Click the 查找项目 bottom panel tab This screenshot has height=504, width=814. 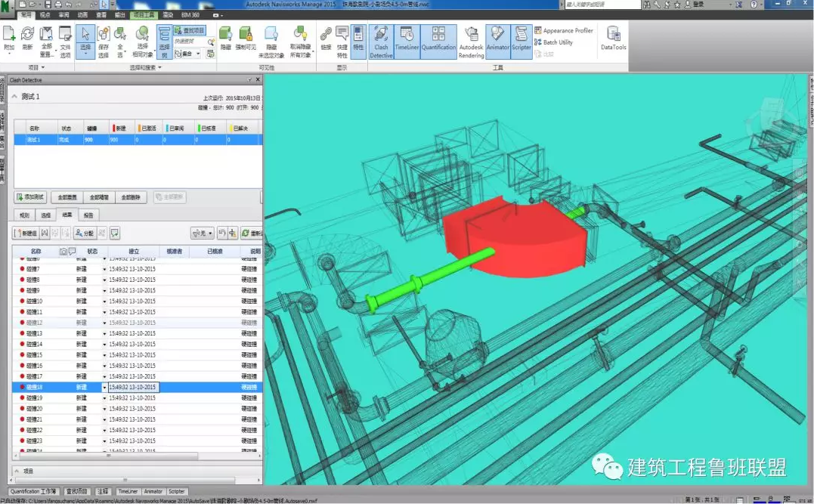point(77,491)
